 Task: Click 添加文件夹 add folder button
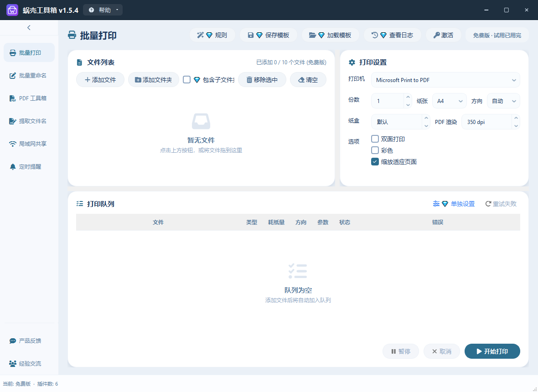coord(153,80)
